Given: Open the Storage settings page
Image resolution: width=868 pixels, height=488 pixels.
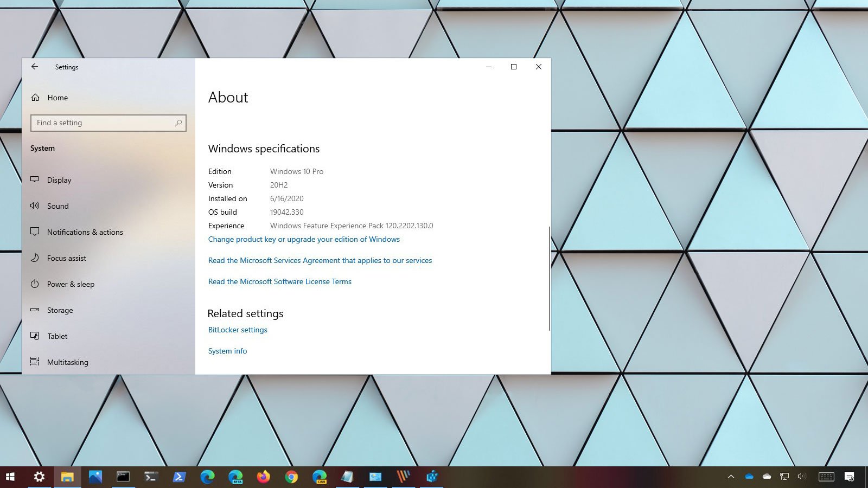Looking at the screenshot, I should [x=60, y=310].
